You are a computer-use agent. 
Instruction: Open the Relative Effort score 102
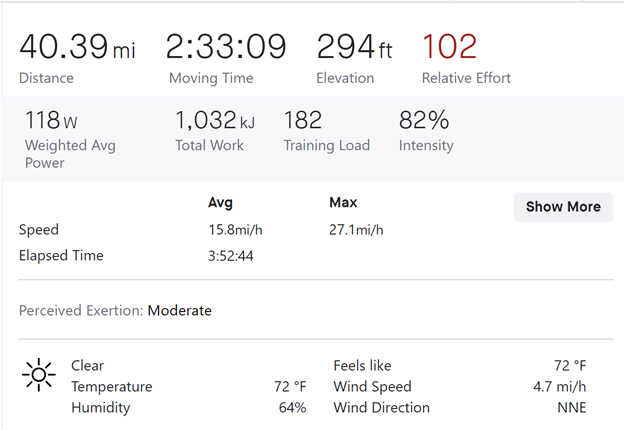pos(449,46)
